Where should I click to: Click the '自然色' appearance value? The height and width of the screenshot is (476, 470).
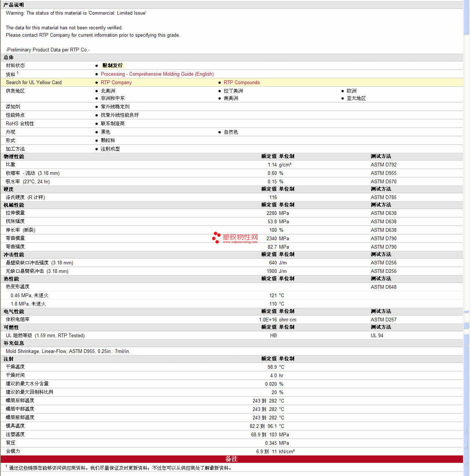(x=231, y=132)
